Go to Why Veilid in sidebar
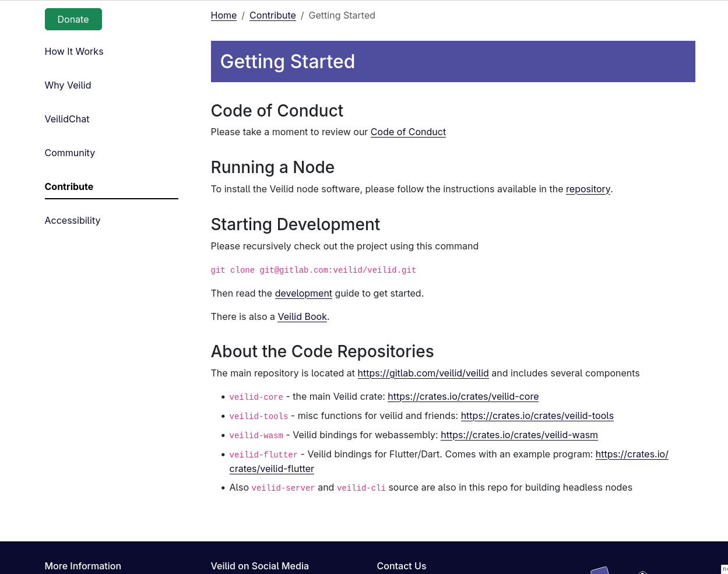 tap(68, 86)
